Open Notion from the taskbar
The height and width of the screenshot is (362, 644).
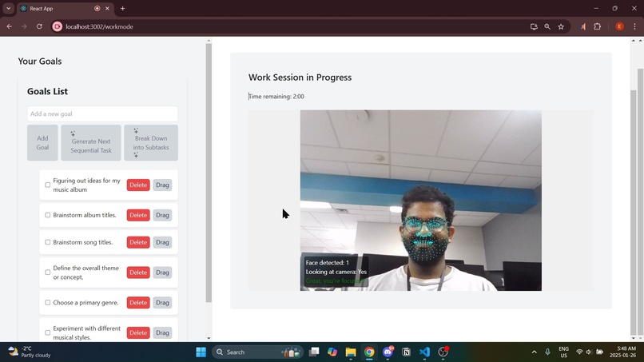tap(406, 352)
